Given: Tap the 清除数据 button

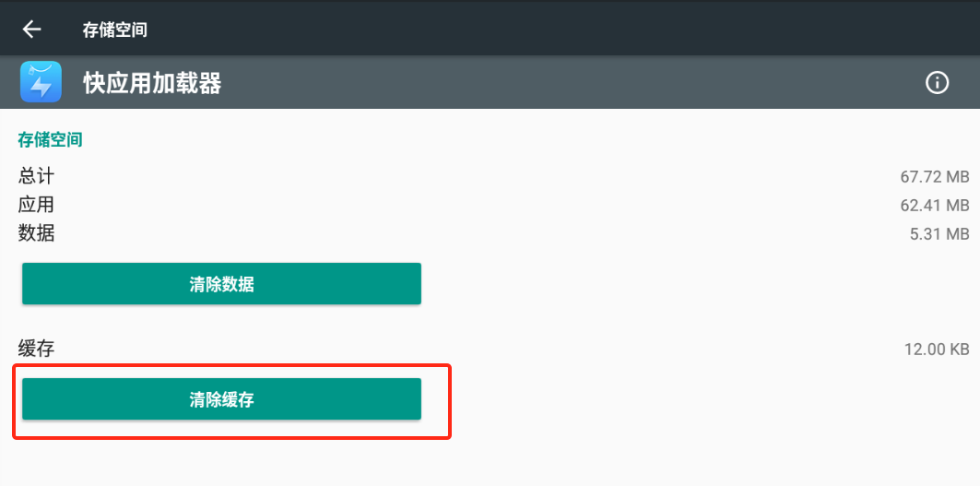Looking at the screenshot, I should pos(221,284).
